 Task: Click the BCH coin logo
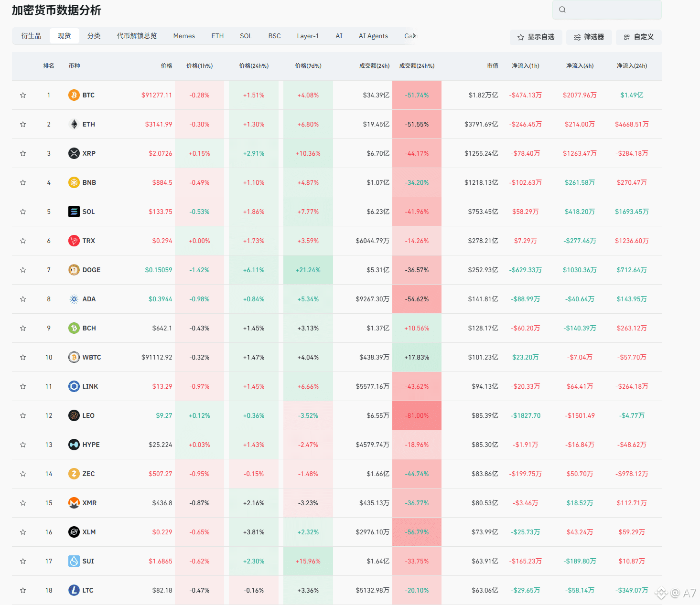74,328
